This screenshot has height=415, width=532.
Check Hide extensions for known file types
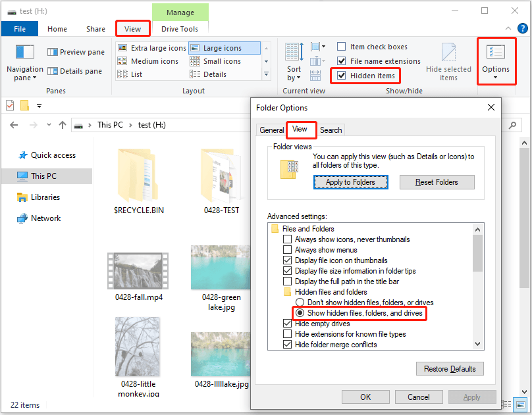tap(287, 333)
